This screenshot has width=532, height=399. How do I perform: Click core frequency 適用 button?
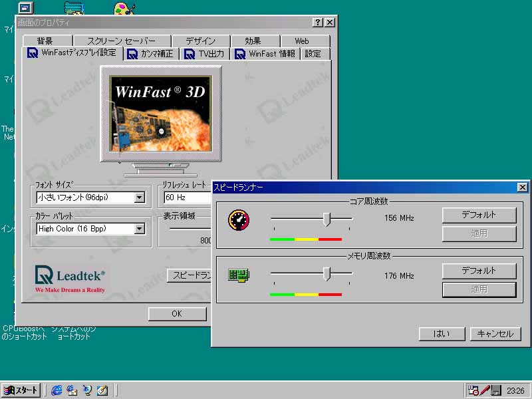point(479,234)
